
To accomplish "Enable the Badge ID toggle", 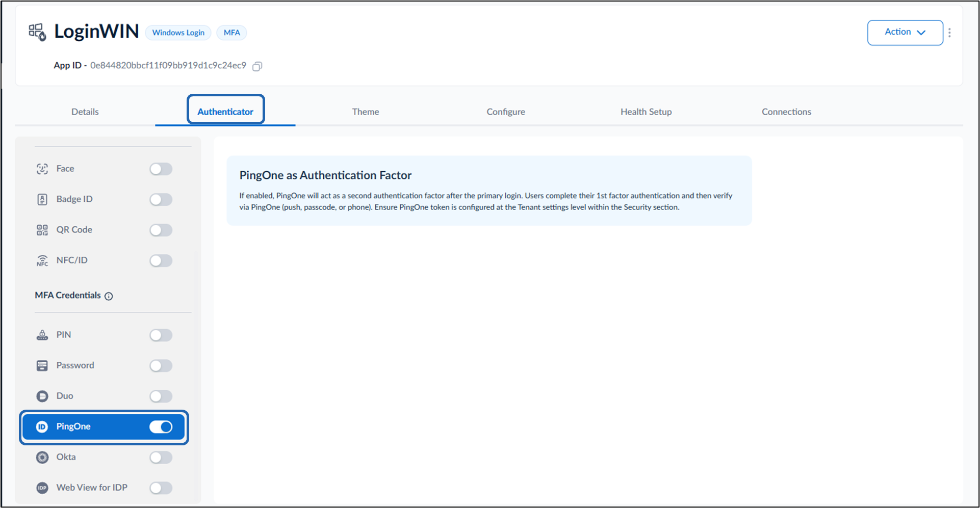I will (161, 199).
